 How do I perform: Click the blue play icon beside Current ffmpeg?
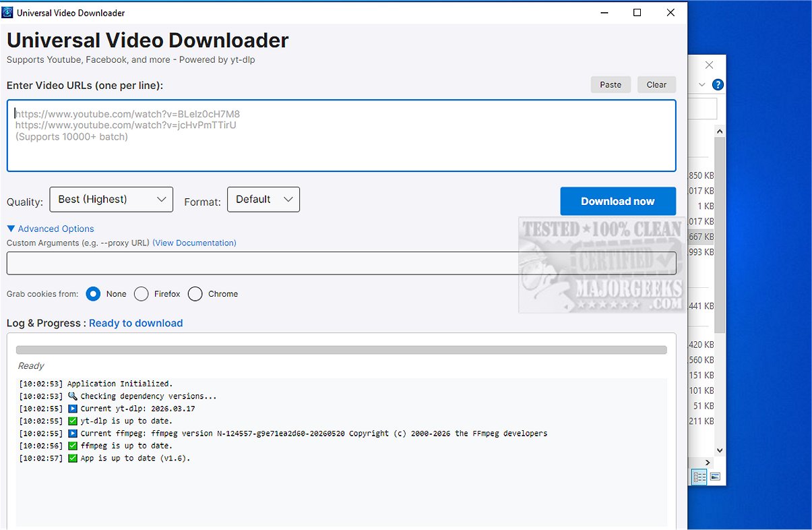pos(73,434)
